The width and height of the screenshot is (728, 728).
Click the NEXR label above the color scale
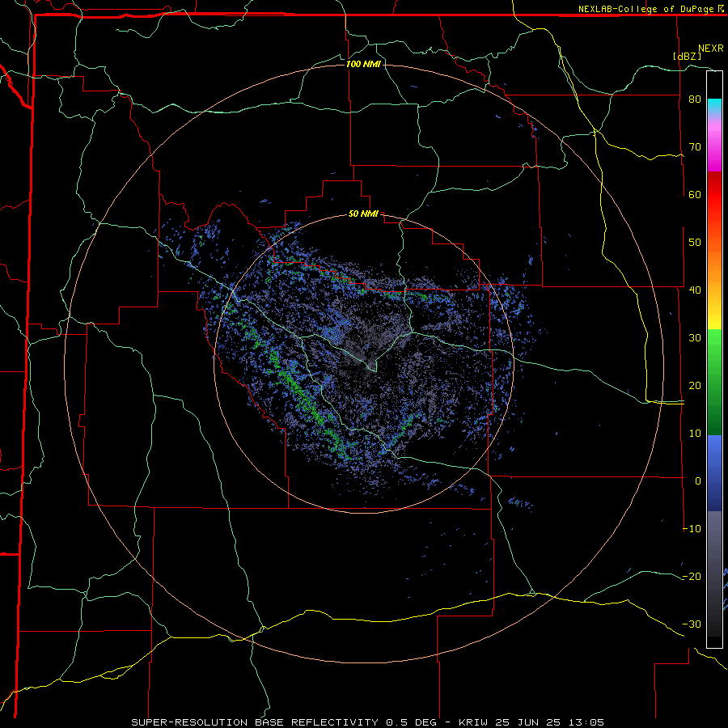click(710, 49)
